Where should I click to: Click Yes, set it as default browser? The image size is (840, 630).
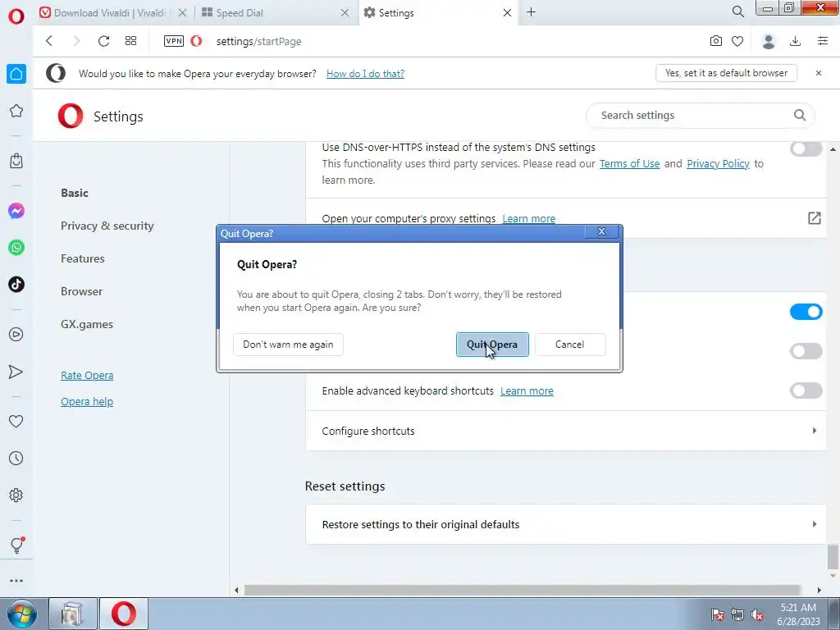tap(726, 73)
